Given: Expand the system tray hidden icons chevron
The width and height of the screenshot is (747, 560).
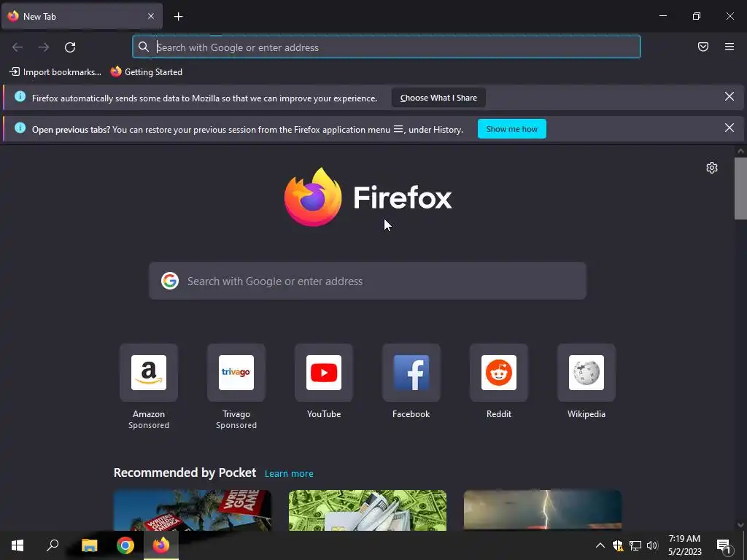Looking at the screenshot, I should pos(600,545).
